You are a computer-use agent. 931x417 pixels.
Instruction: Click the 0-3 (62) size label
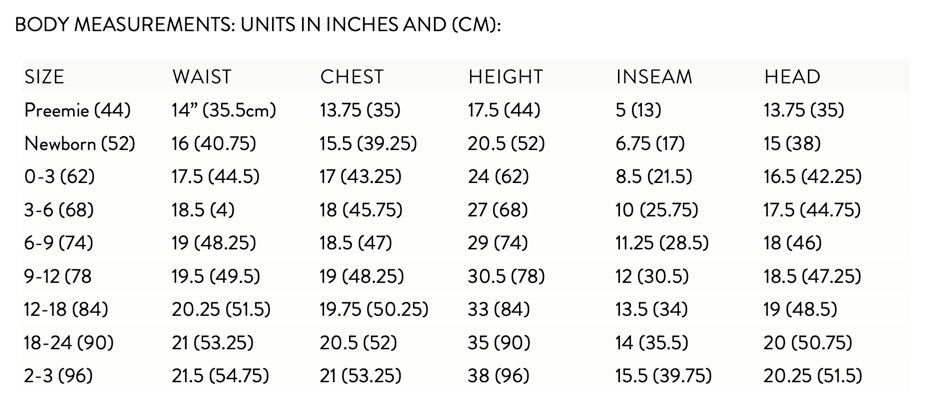pyautogui.click(x=58, y=177)
